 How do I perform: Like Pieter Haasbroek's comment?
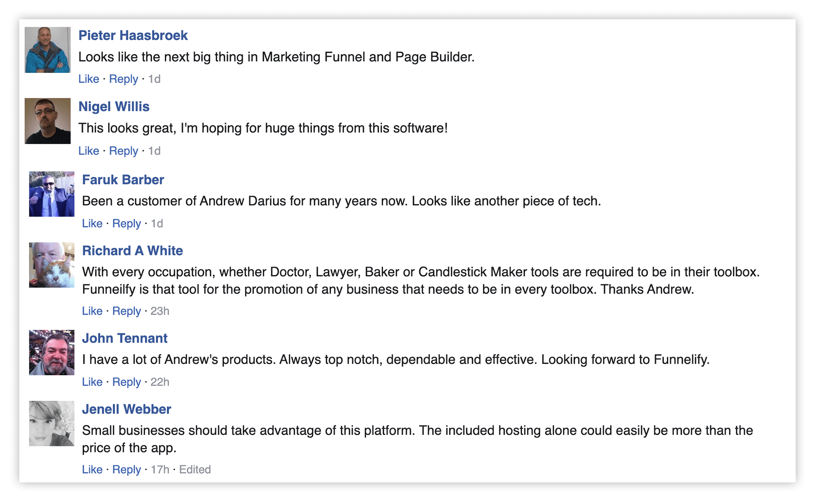coord(89,79)
